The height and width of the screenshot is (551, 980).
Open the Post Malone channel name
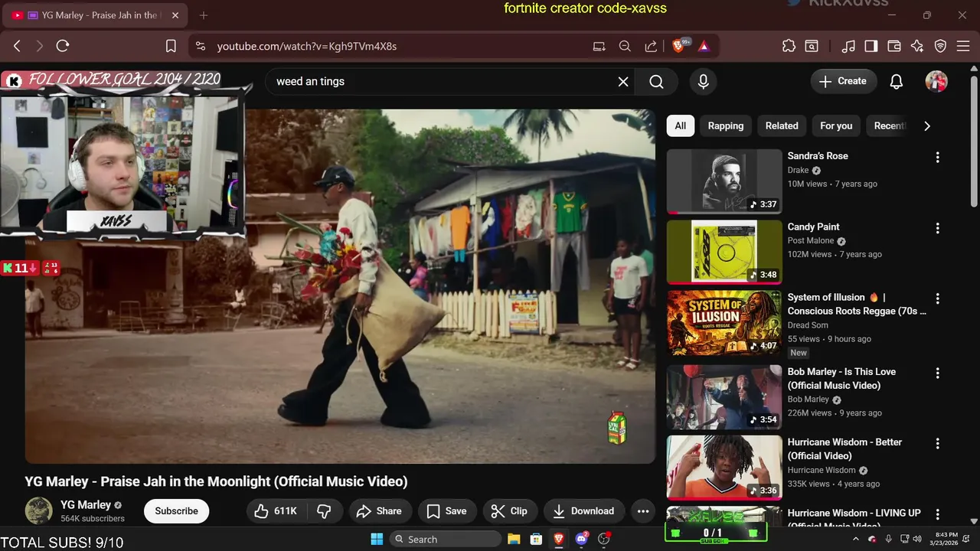coord(811,240)
